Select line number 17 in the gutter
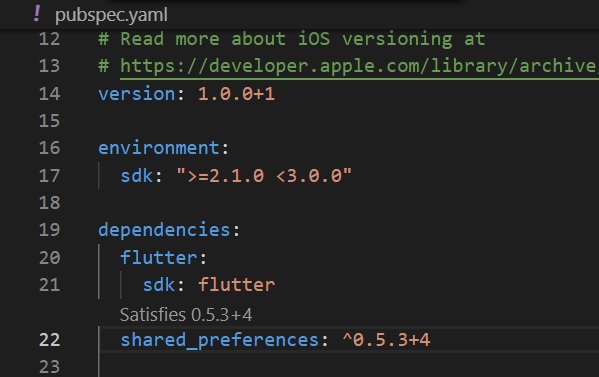 coord(50,176)
